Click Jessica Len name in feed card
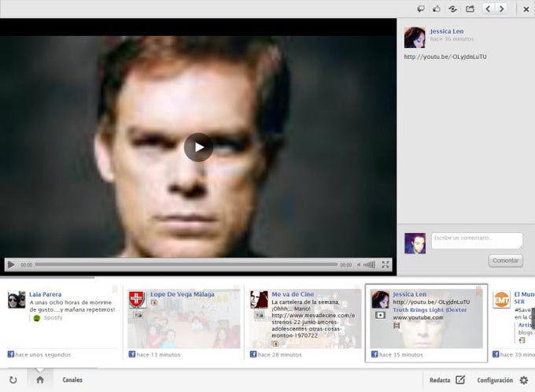Image resolution: width=535 pixels, height=392 pixels. [409, 294]
